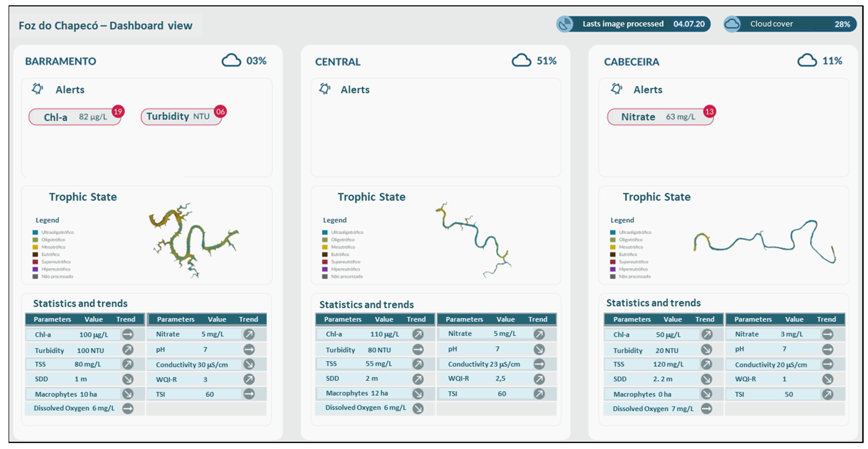Screen dimensions: 868x449
Task: Open the Chl-a 82 µg/L alert
Action: coord(75,117)
